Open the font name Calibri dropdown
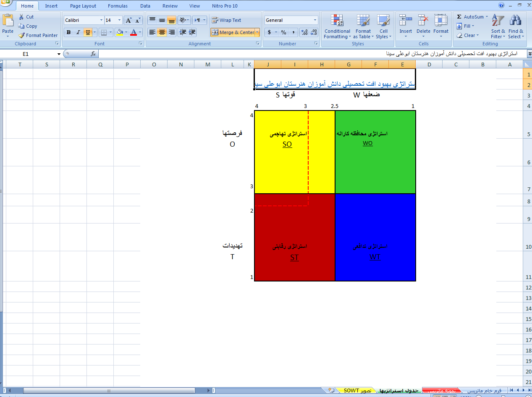The height and width of the screenshot is (397, 532). (x=101, y=20)
